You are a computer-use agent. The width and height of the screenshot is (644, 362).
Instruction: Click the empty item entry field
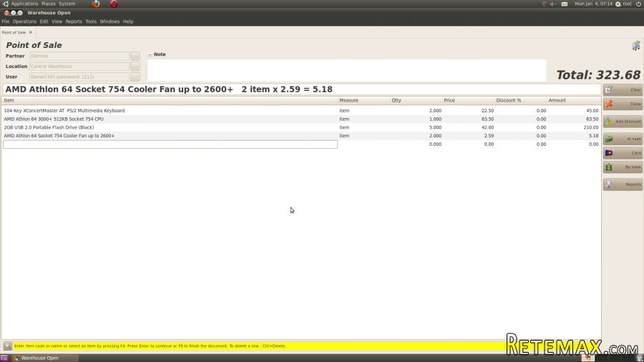point(170,145)
